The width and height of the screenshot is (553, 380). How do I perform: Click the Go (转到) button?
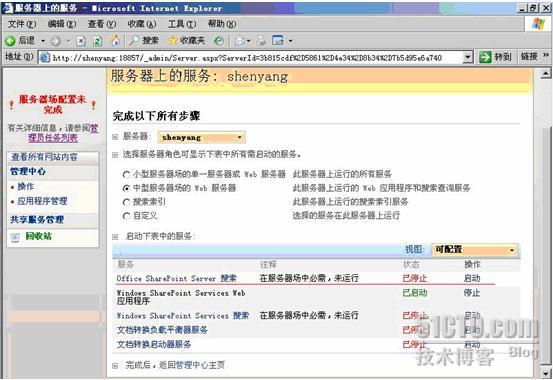click(495, 57)
